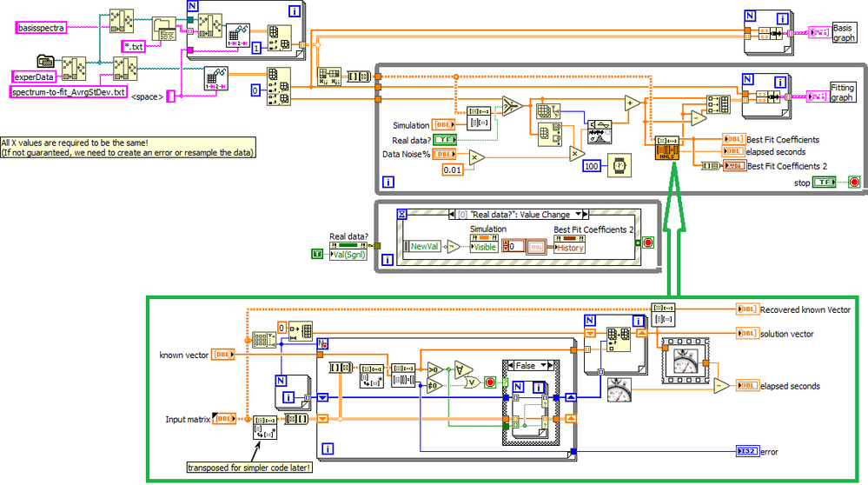Click conditional stop terminal in NNLS For loop
Screen dimensions: 868x485
click(x=490, y=382)
